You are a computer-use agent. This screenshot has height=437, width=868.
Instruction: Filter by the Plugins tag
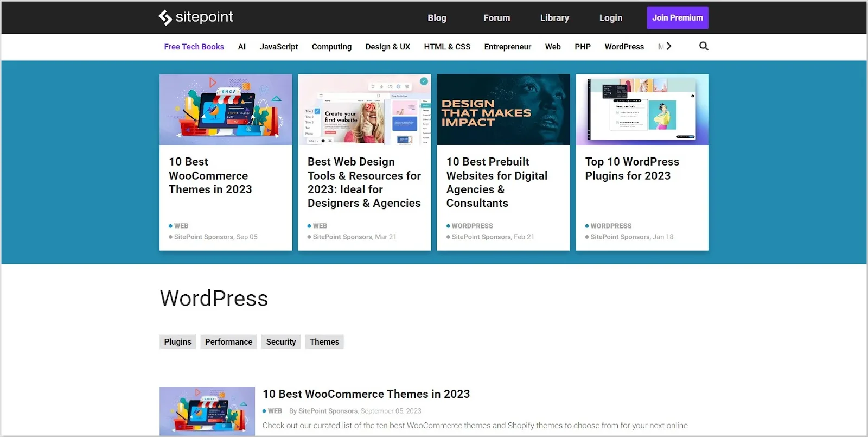tap(178, 342)
